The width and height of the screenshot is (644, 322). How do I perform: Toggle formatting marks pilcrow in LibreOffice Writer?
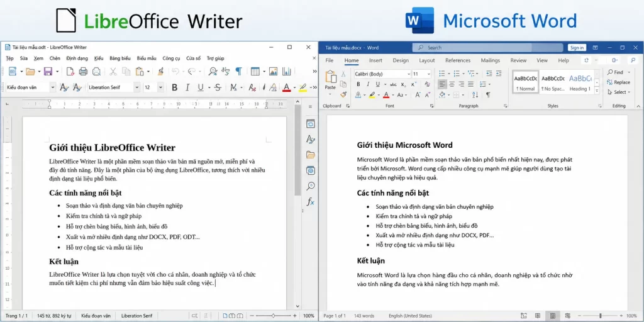pyautogui.click(x=238, y=72)
